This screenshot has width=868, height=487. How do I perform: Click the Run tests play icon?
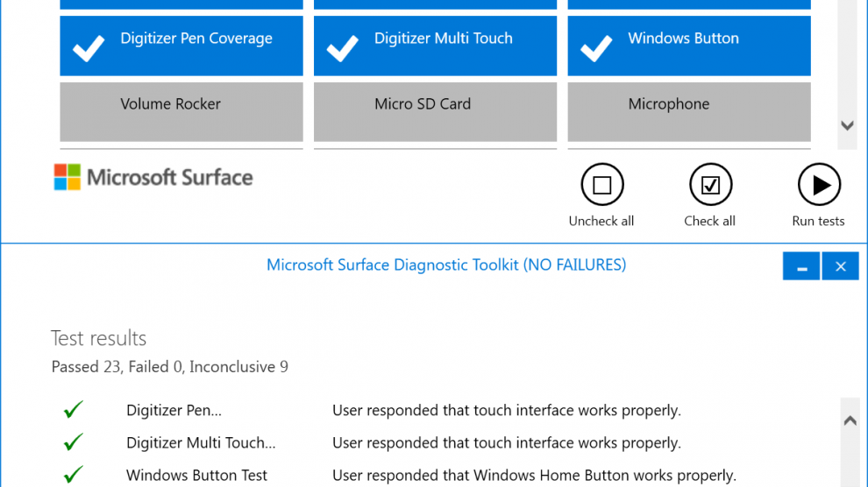[x=819, y=185]
